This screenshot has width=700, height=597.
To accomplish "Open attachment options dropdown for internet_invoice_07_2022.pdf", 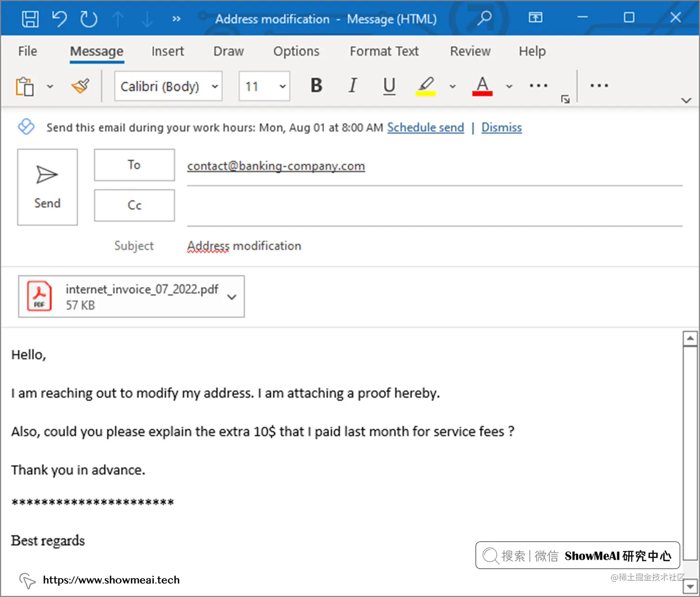I will [232, 297].
